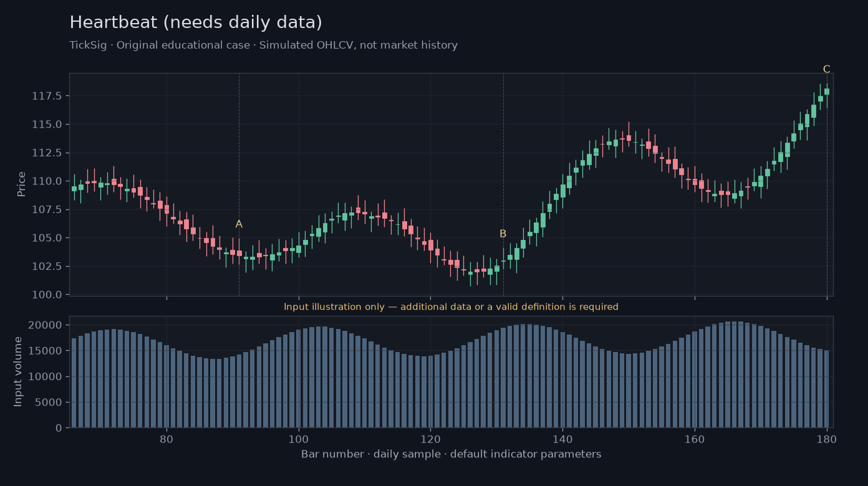Click the 102.5 price axis tick
Viewport: 868px width, 486px height.
[x=47, y=266]
